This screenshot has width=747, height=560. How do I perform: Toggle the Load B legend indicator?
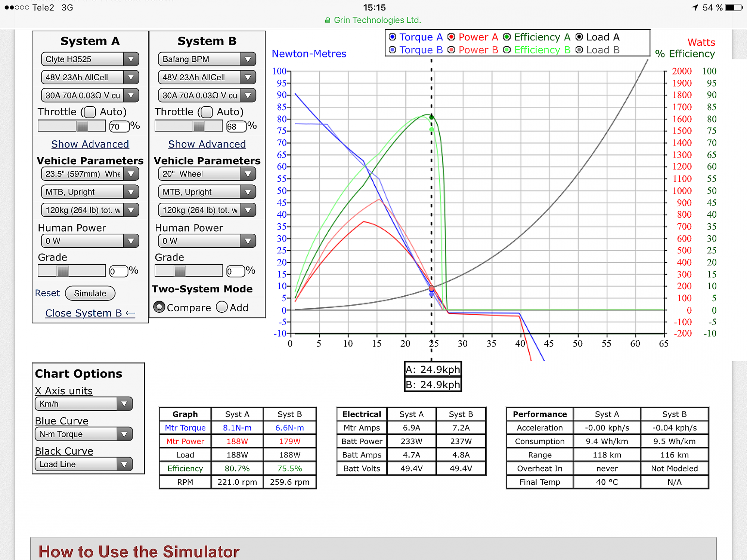click(579, 50)
